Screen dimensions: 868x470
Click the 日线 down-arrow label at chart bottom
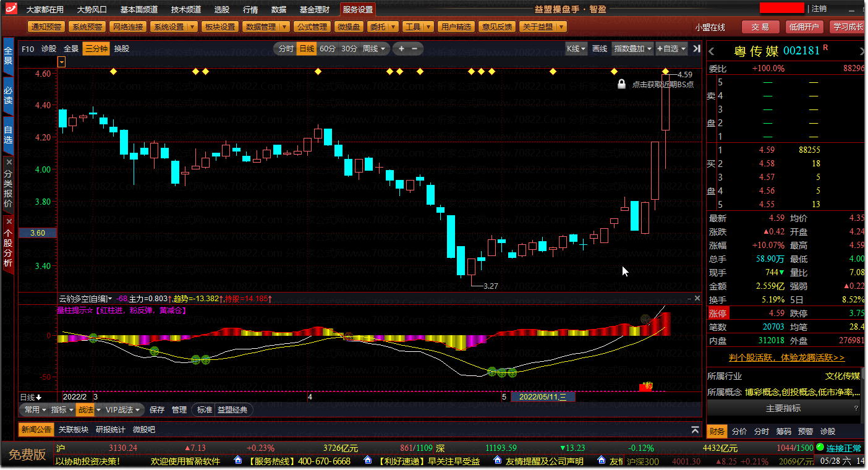(31, 397)
